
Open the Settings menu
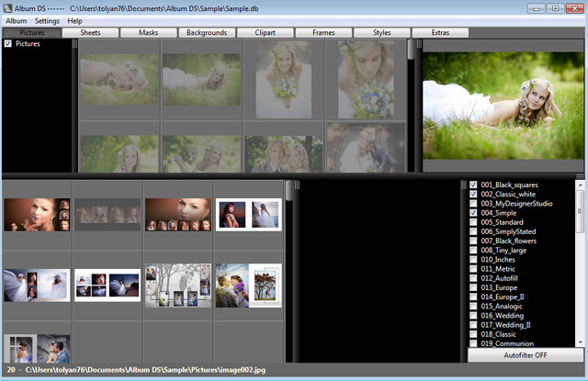[47, 20]
